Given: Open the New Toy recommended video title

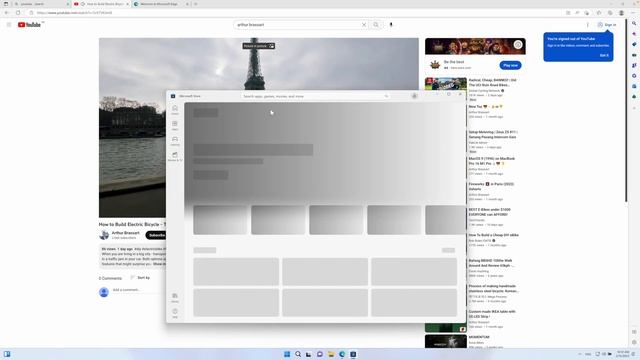Looking at the screenshot, I should pyautogui.click(x=486, y=107).
